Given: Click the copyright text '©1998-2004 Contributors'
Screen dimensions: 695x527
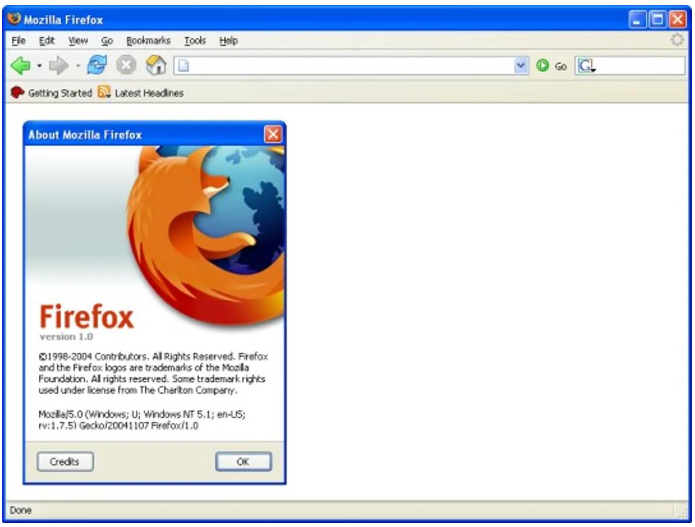Looking at the screenshot, I should (93, 356).
